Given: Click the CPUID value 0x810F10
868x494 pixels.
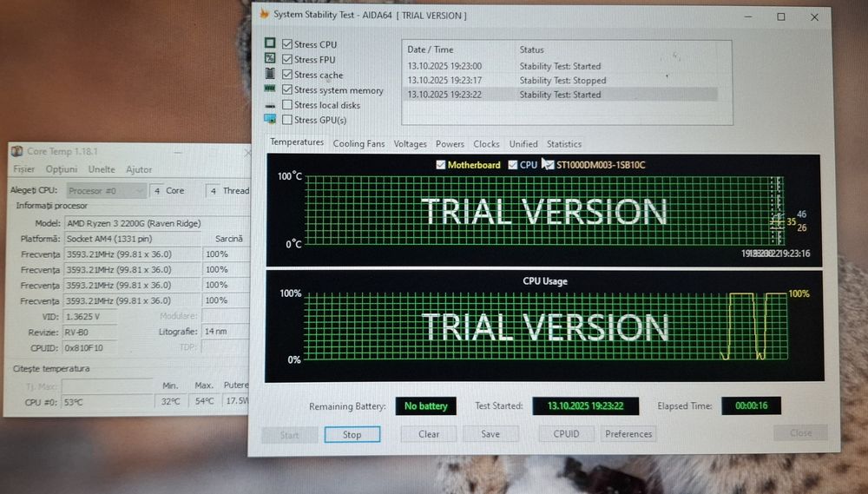Looking at the screenshot, I should 90,348.
